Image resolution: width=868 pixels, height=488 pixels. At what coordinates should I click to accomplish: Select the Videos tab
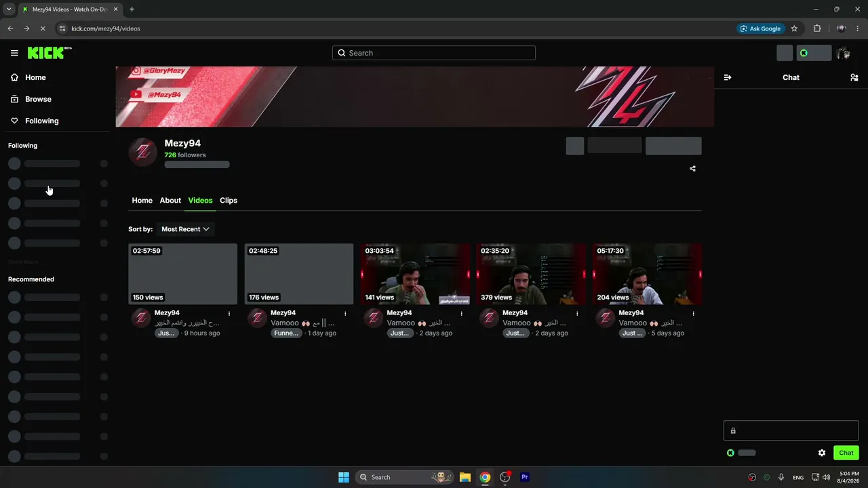pyautogui.click(x=200, y=201)
